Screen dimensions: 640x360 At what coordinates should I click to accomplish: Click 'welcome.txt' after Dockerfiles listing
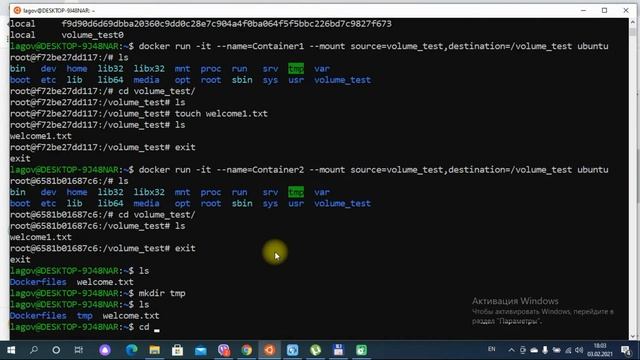[x=105, y=282]
